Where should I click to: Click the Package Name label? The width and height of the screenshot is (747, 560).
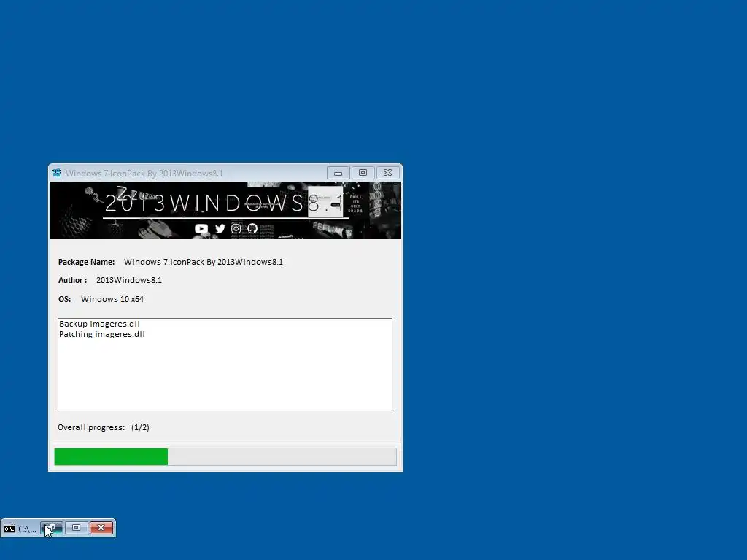86,262
